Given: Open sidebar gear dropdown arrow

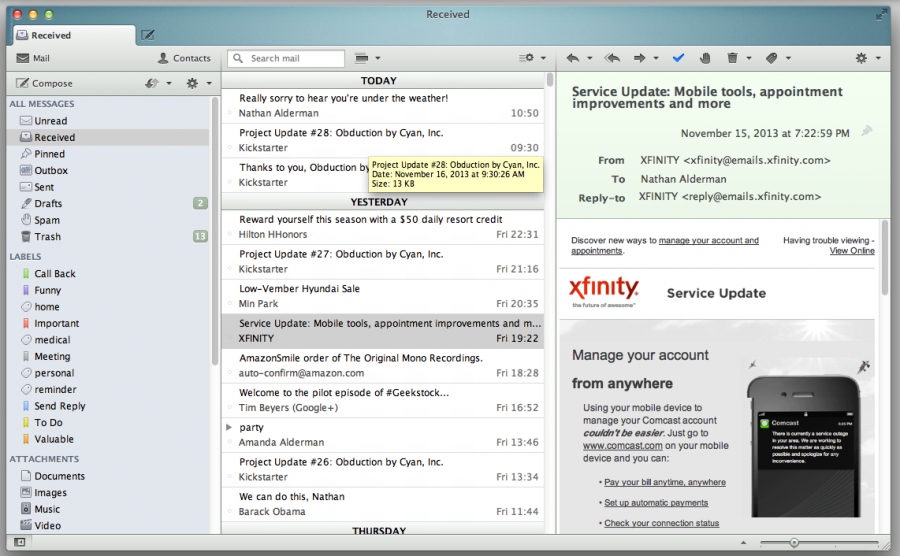Looking at the screenshot, I should [x=209, y=83].
